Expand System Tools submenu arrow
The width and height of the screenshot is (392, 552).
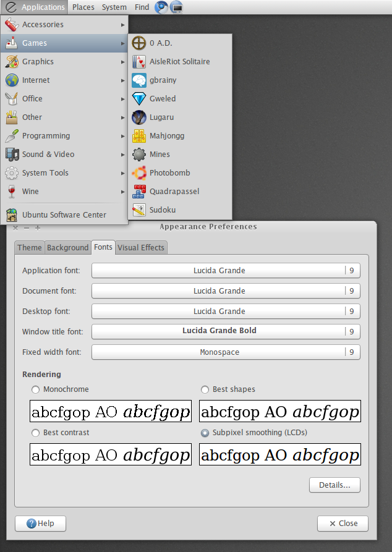pyautogui.click(x=122, y=173)
